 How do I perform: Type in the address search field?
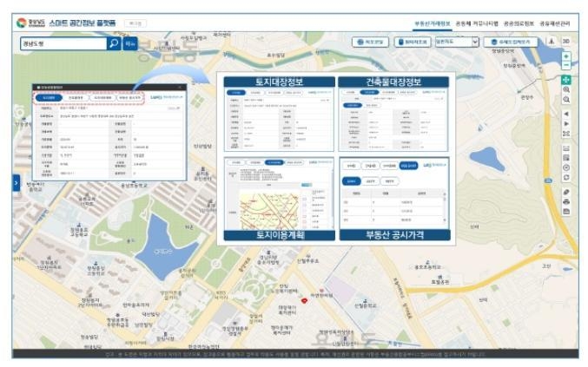61,42
